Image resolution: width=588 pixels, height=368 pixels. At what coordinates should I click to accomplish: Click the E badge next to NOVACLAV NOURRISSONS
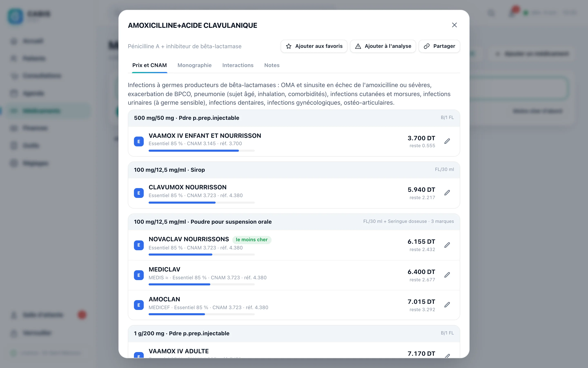(139, 245)
